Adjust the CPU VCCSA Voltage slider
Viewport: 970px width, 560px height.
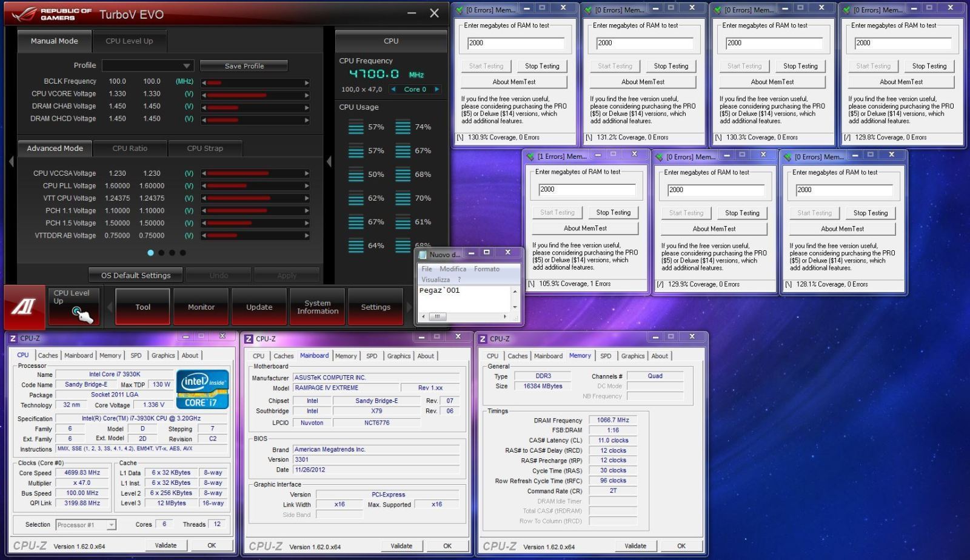[x=255, y=174]
